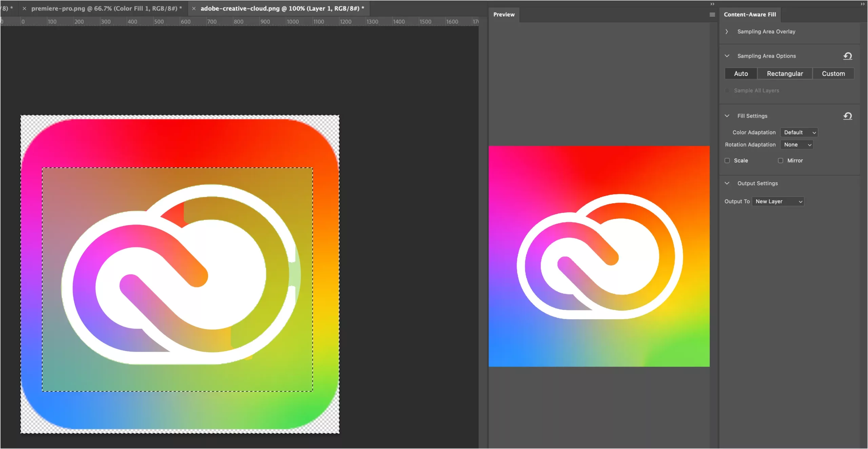
Task: Select the Auto sampling area option
Action: pyautogui.click(x=742, y=73)
